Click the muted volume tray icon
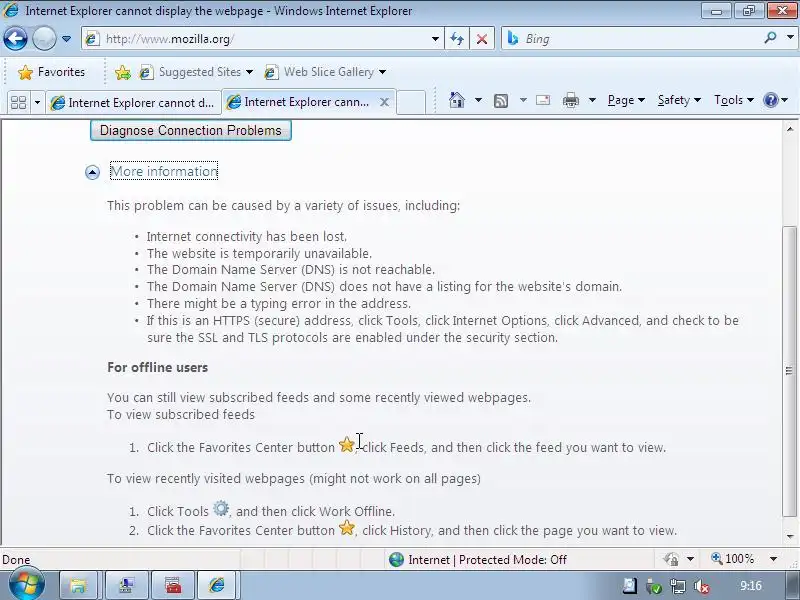The width and height of the screenshot is (800, 600). (x=702, y=586)
